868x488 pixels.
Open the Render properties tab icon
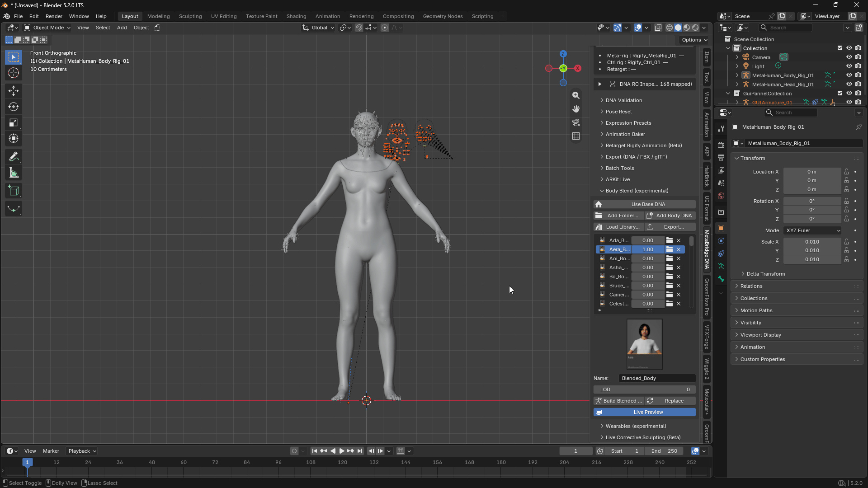[721, 145]
